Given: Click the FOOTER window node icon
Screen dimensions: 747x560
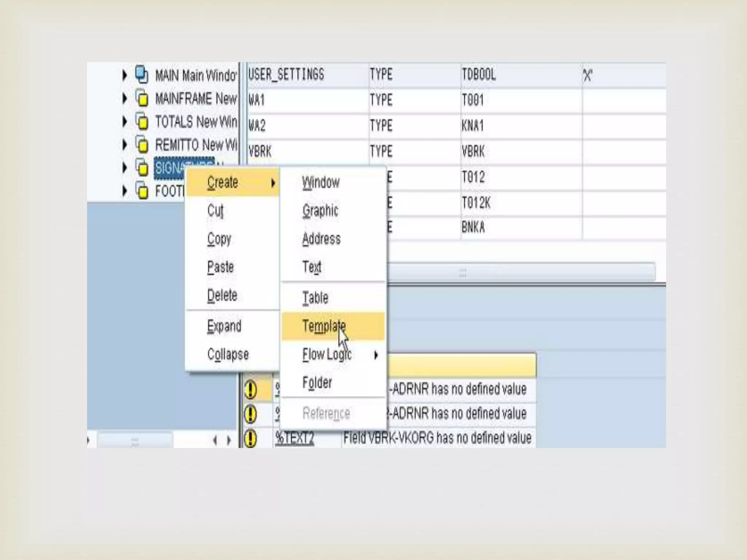Looking at the screenshot, I should pyautogui.click(x=142, y=191).
